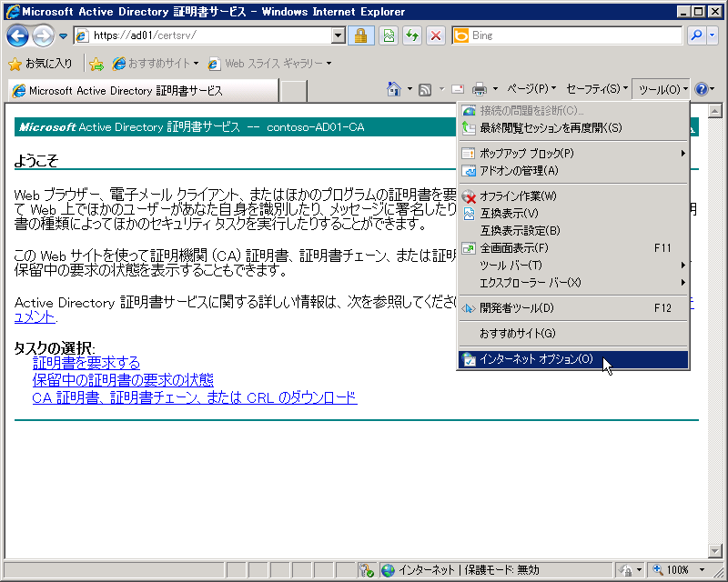Image resolution: width=728 pixels, height=582 pixels.
Task: Click CA 証明書 CRL のダウンロード link
Action: [195, 397]
